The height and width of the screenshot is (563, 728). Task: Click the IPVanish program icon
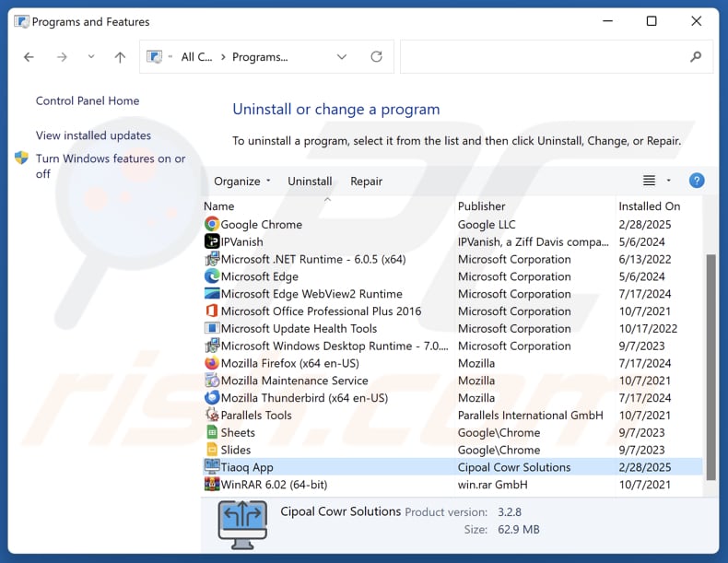coord(212,241)
